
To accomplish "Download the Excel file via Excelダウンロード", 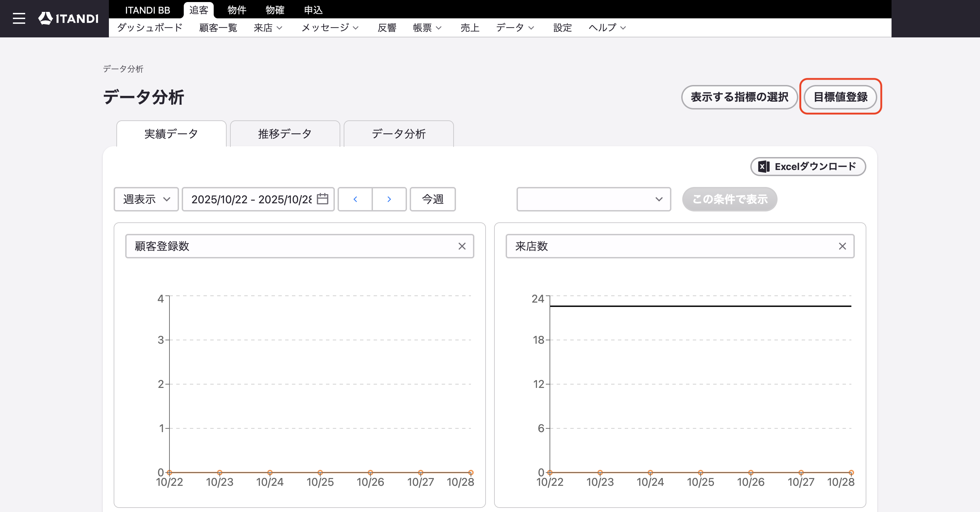I will (808, 167).
